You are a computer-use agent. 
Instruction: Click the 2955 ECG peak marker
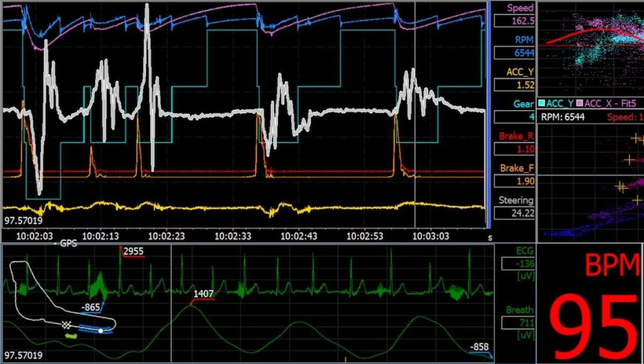click(x=133, y=252)
